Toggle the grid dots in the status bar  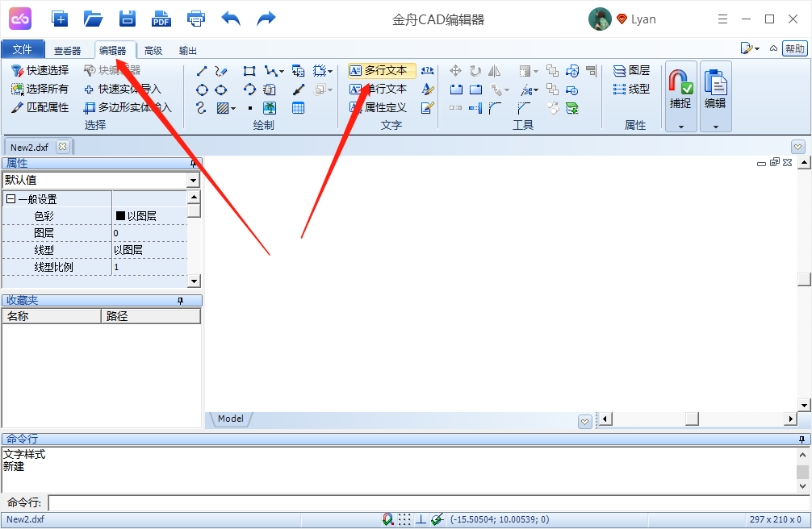click(404, 519)
